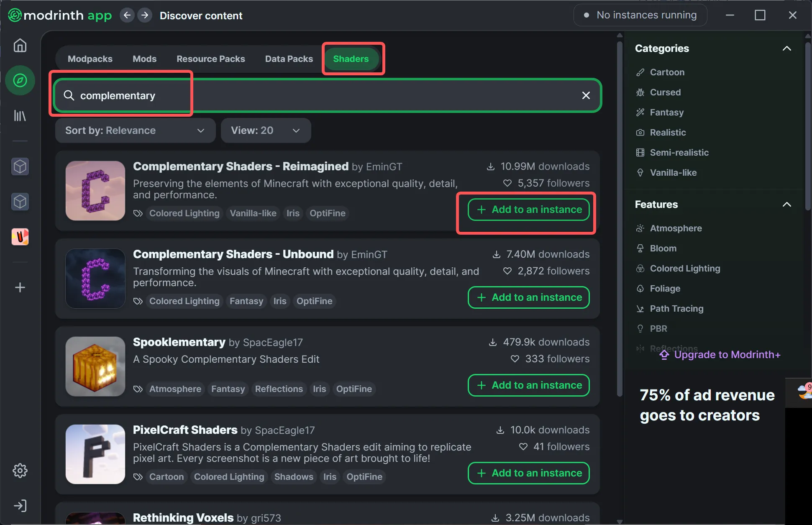Clear the search with X icon
This screenshot has height=525, width=812.
tap(586, 95)
